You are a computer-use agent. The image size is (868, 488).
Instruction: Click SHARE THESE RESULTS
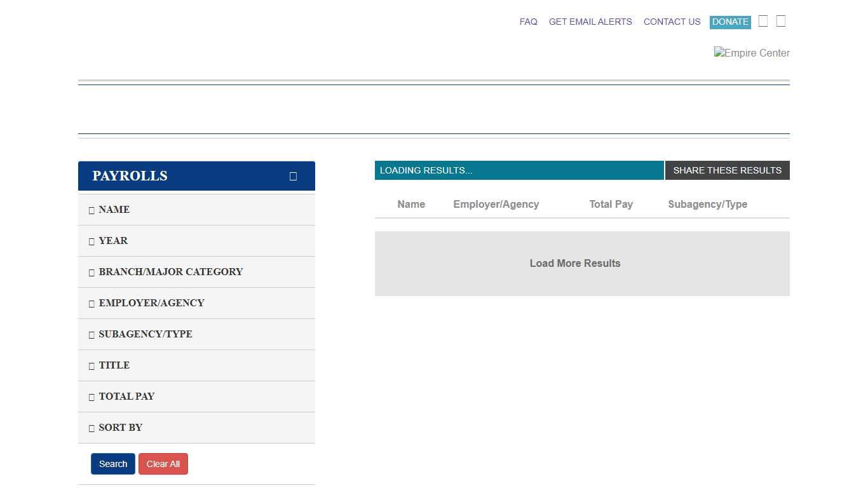click(x=727, y=170)
